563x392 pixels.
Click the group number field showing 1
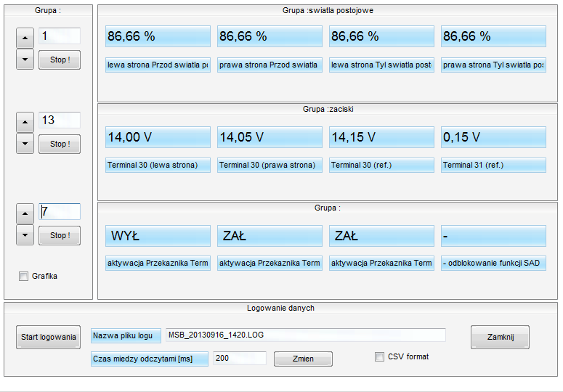[x=60, y=36]
